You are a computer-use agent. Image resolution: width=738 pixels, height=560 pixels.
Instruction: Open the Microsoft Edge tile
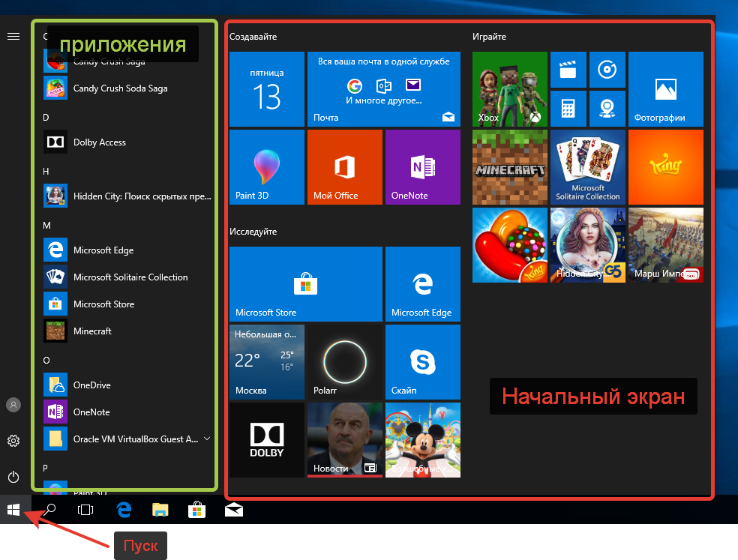pyautogui.click(x=423, y=284)
